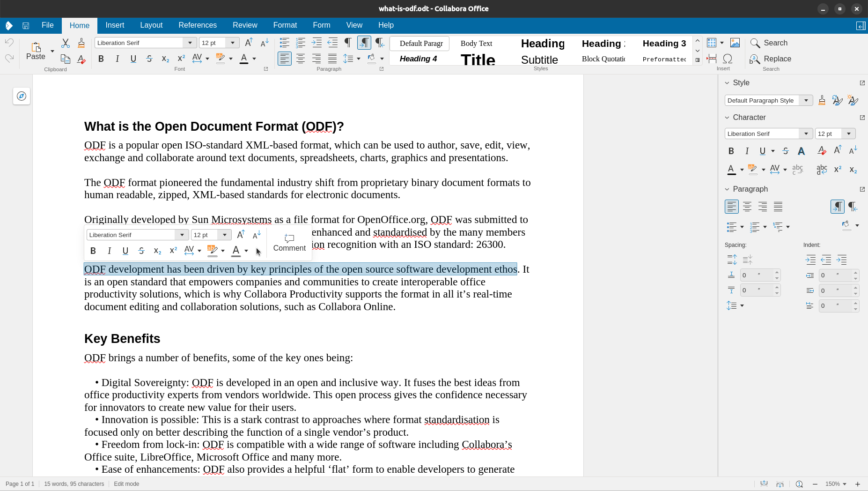
Task: Open font name dropdown in ribbon
Action: click(x=190, y=43)
